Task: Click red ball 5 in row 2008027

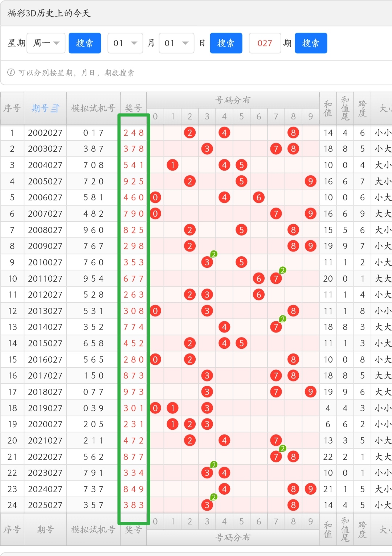Action: 241,230
